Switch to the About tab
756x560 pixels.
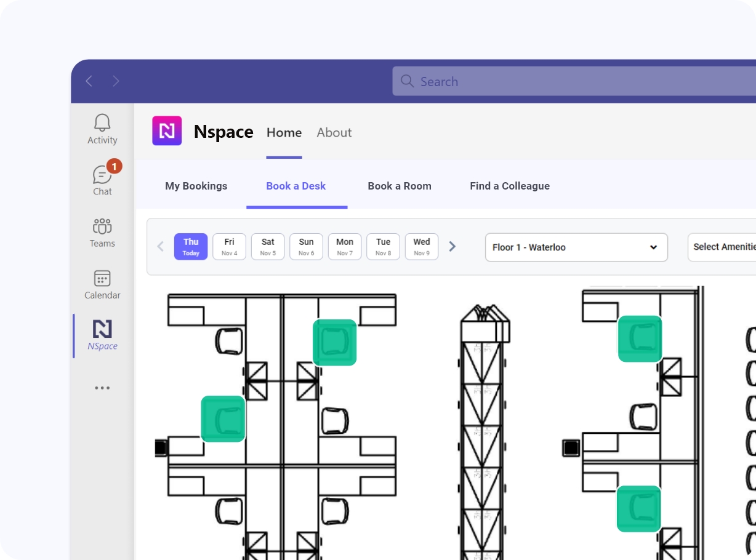coord(334,132)
